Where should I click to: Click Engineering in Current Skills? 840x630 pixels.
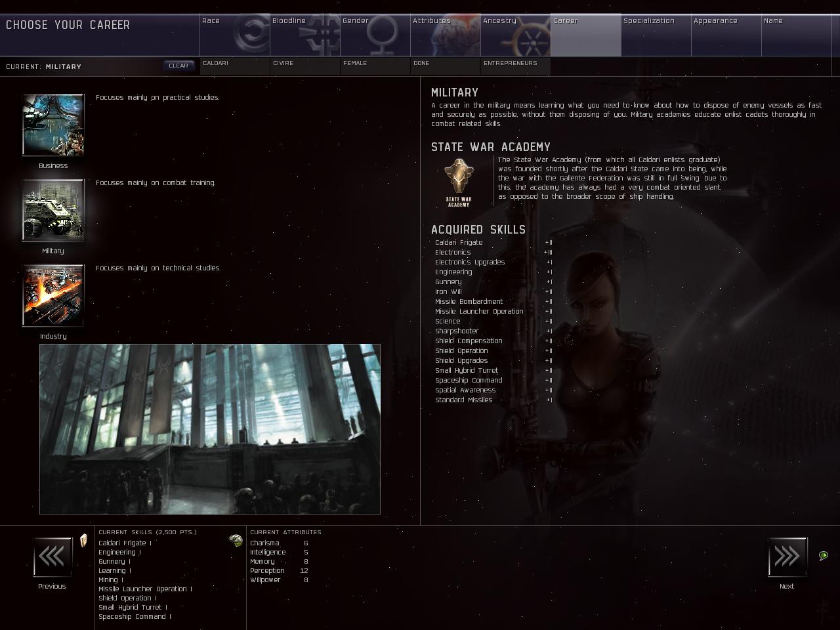[x=119, y=553]
